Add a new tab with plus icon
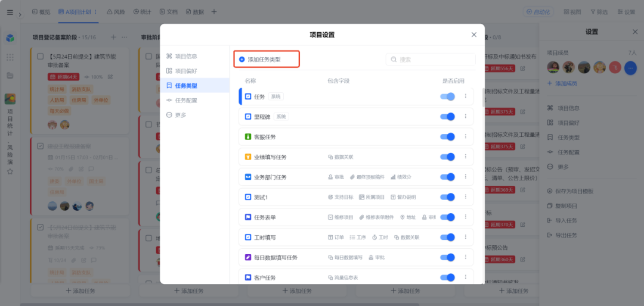The width and height of the screenshot is (644, 306). 214,12
